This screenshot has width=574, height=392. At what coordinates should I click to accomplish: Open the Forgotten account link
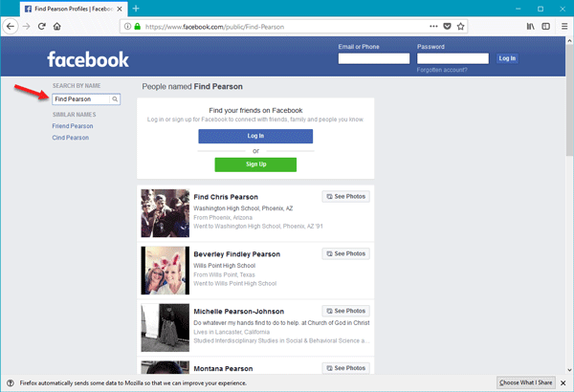point(441,72)
